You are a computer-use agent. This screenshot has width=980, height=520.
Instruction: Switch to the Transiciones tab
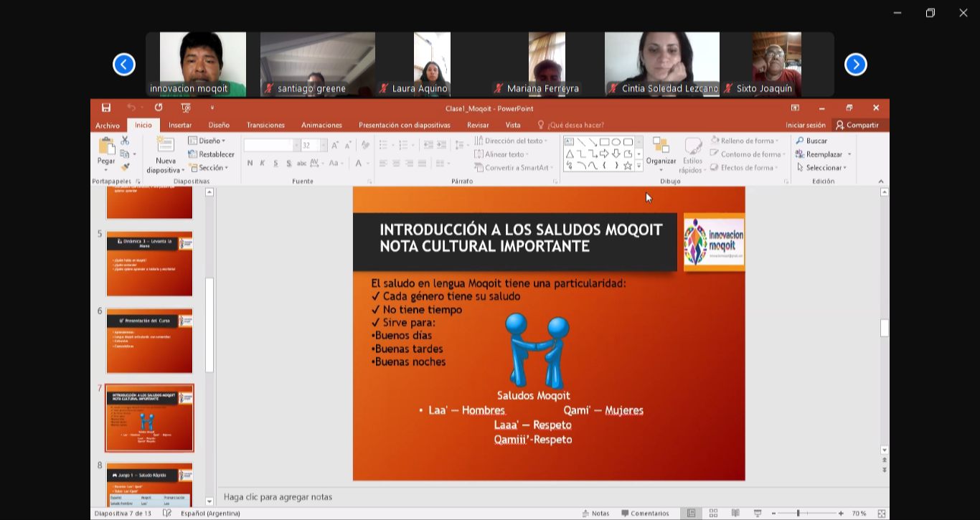(265, 126)
